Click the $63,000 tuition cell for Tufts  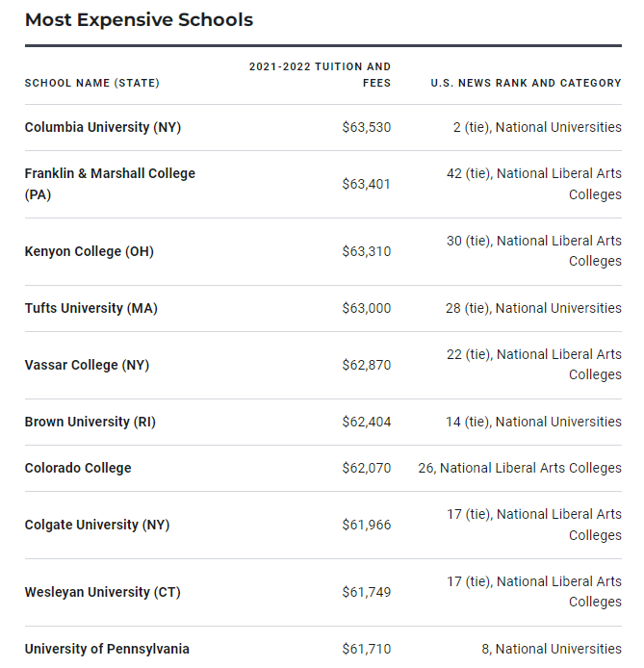tap(366, 308)
